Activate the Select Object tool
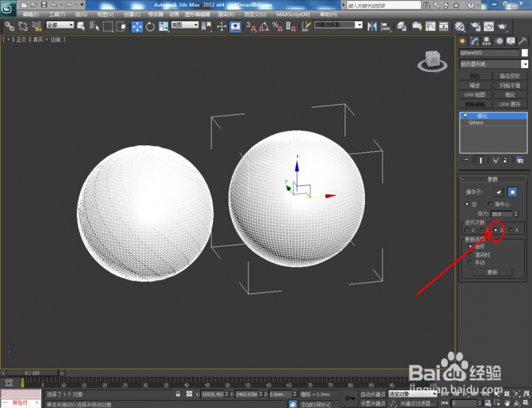Image resolution: width=532 pixels, height=408 pixels. click(x=81, y=26)
